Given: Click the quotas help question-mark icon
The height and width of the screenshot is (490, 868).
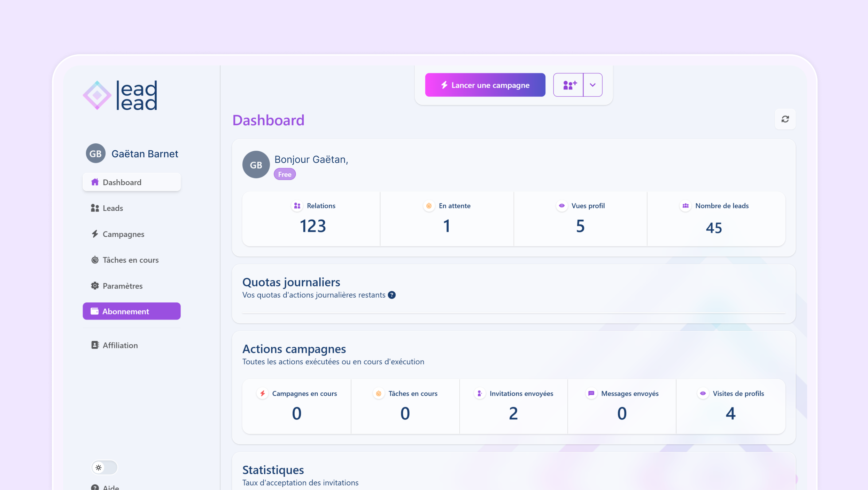Looking at the screenshot, I should tap(392, 295).
